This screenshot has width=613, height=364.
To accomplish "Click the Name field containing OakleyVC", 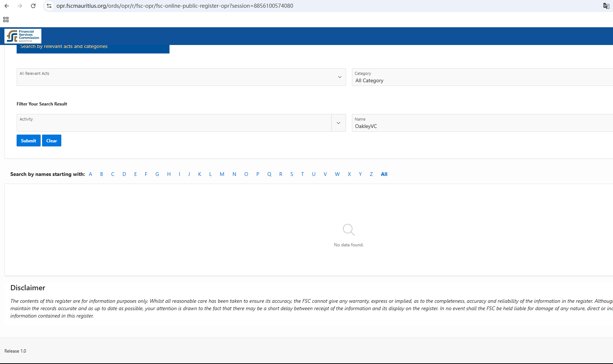I will (x=480, y=126).
